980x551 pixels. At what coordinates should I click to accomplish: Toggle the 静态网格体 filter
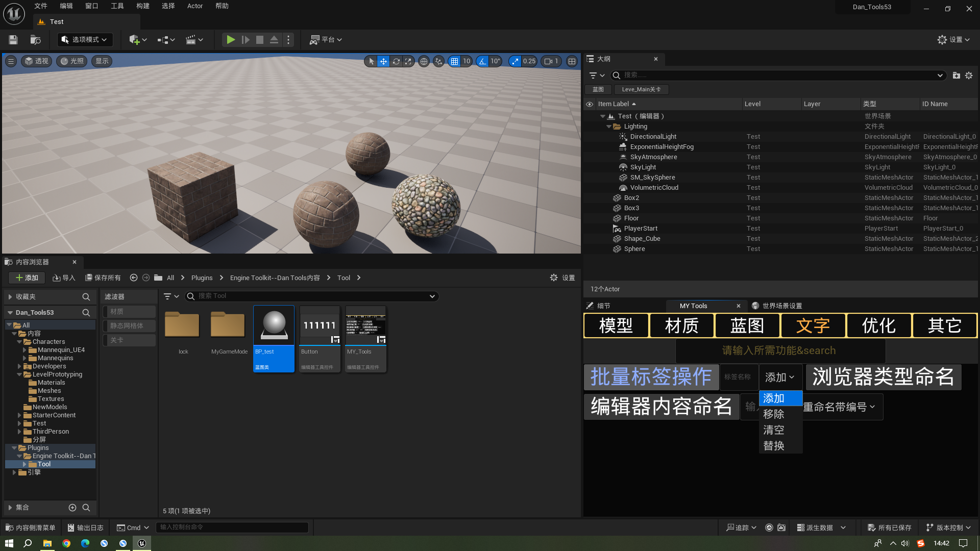click(129, 326)
